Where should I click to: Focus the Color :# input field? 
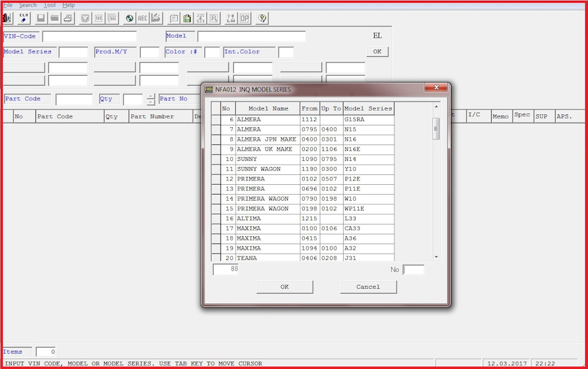tap(213, 52)
